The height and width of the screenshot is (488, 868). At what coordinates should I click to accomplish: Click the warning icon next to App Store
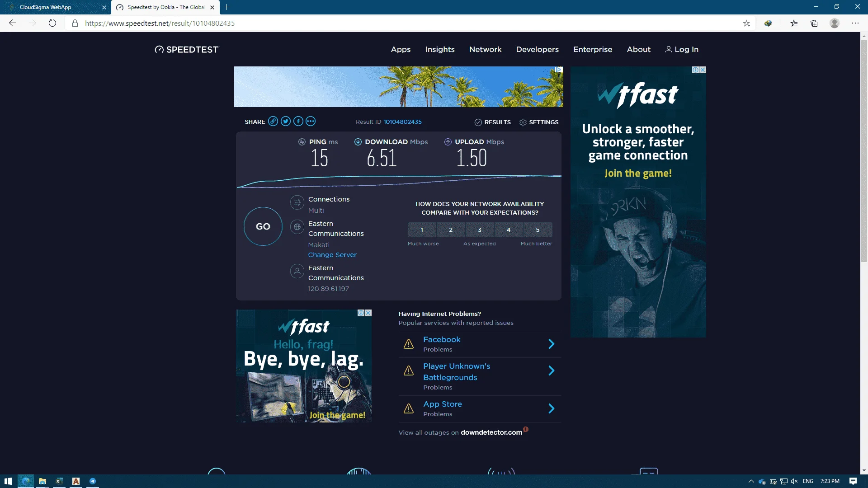tap(409, 409)
